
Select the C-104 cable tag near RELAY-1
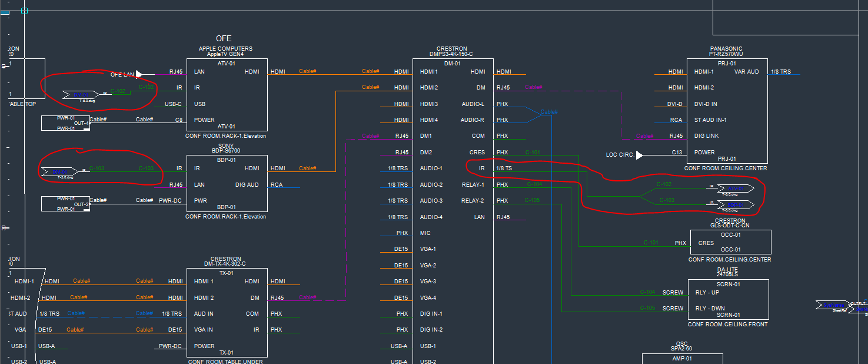coord(534,184)
